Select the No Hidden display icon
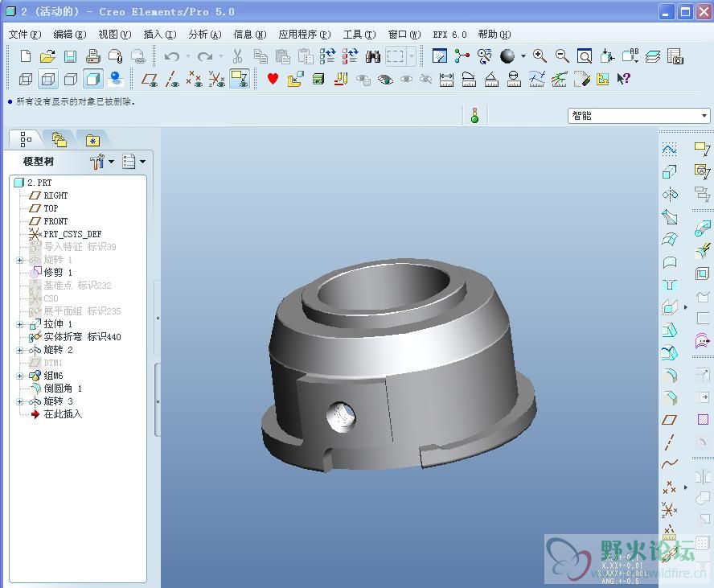 click(71, 80)
